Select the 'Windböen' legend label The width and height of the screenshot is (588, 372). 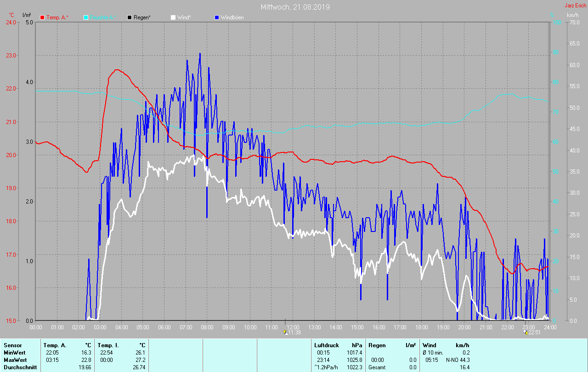coord(232,17)
